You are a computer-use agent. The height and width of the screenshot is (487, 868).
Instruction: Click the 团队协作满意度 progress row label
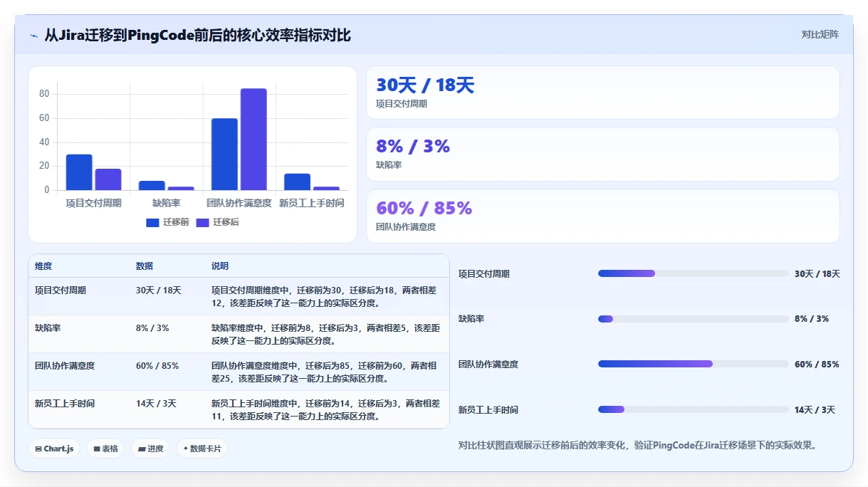[488, 365]
